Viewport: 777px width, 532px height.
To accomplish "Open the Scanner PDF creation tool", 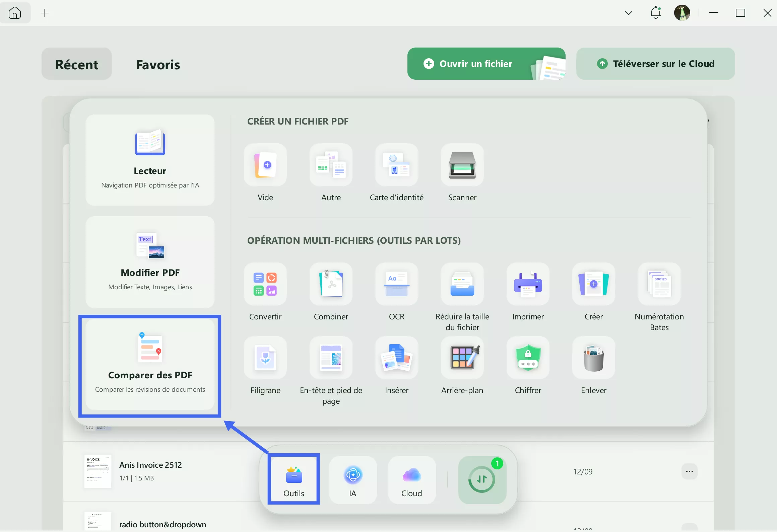I will [462, 165].
